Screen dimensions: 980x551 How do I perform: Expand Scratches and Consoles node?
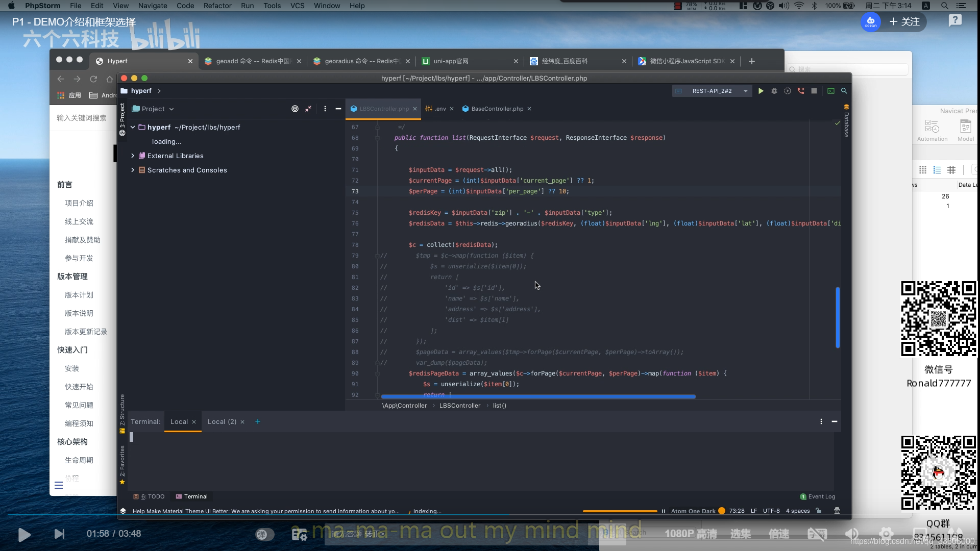[x=133, y=170]
